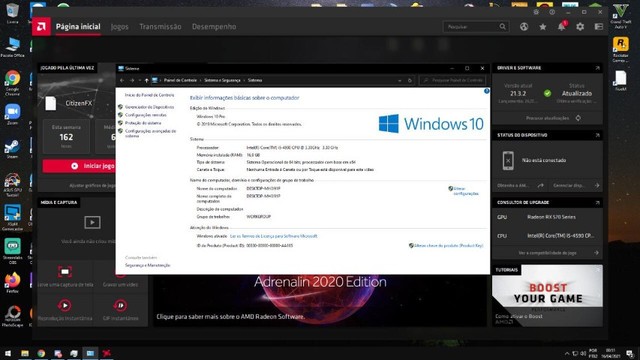This screenshot has height=360, width=640.
Task: Click Sistema e Segurança breadcrumb
Action: (222, 80)
